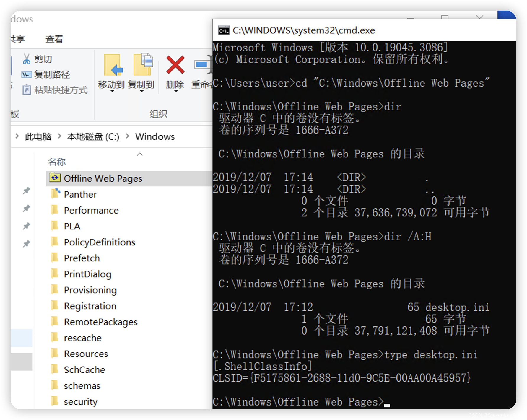Click the CLSID line in cmd output
Screen dimensions: 527x420
(x=342, y=378)
